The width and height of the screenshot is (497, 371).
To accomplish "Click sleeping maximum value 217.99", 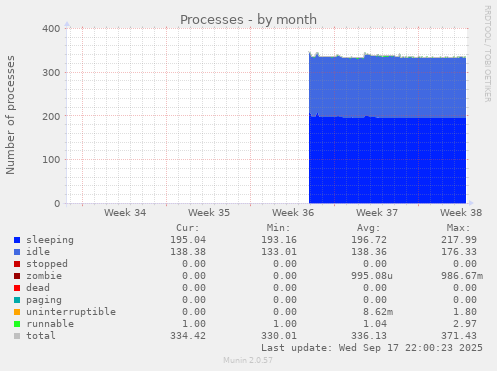I will coord(459,240).
